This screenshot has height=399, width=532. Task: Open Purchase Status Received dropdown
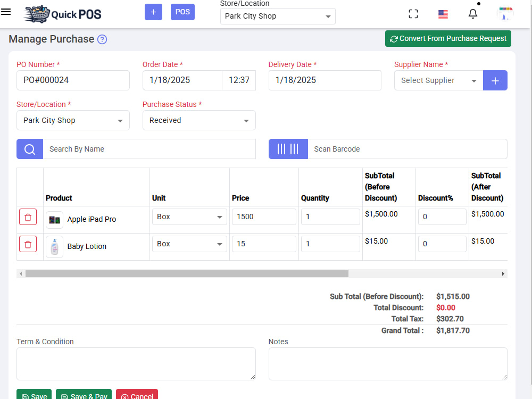[x=199, y=120]
